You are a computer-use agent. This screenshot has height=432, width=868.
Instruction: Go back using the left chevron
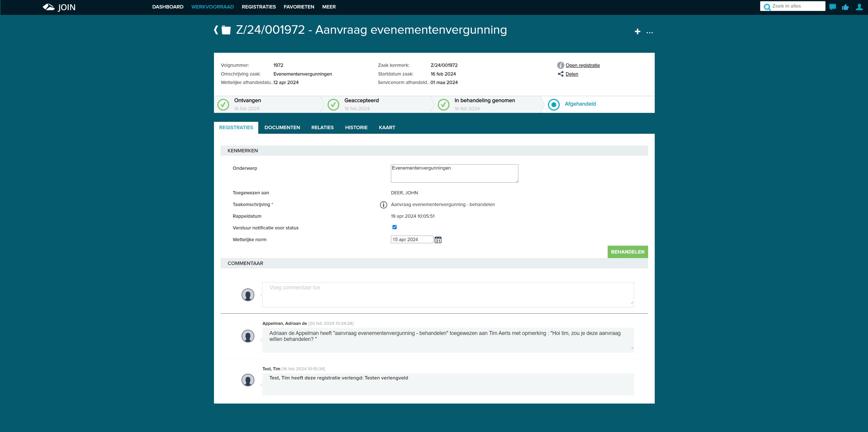(x=216, y=30)
